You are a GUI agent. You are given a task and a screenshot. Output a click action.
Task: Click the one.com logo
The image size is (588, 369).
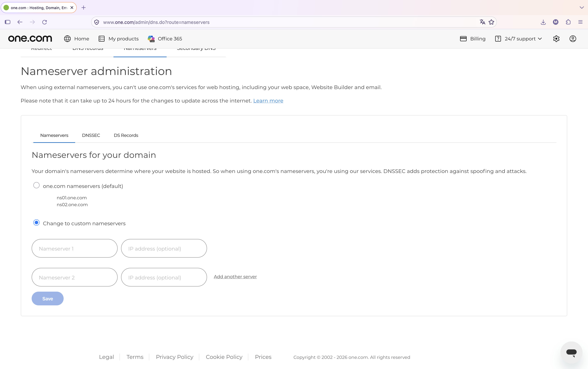(x=30, y=39)
